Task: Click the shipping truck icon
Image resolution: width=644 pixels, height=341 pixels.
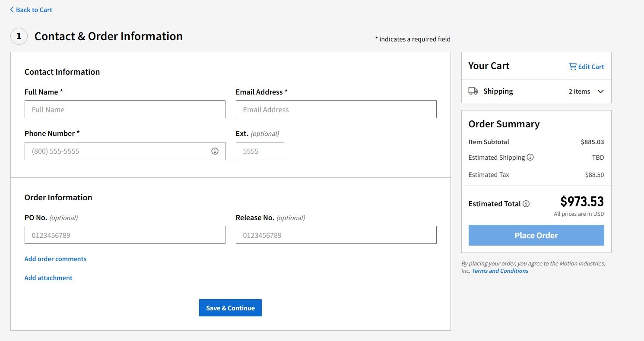Action: (x=473, y=91)
